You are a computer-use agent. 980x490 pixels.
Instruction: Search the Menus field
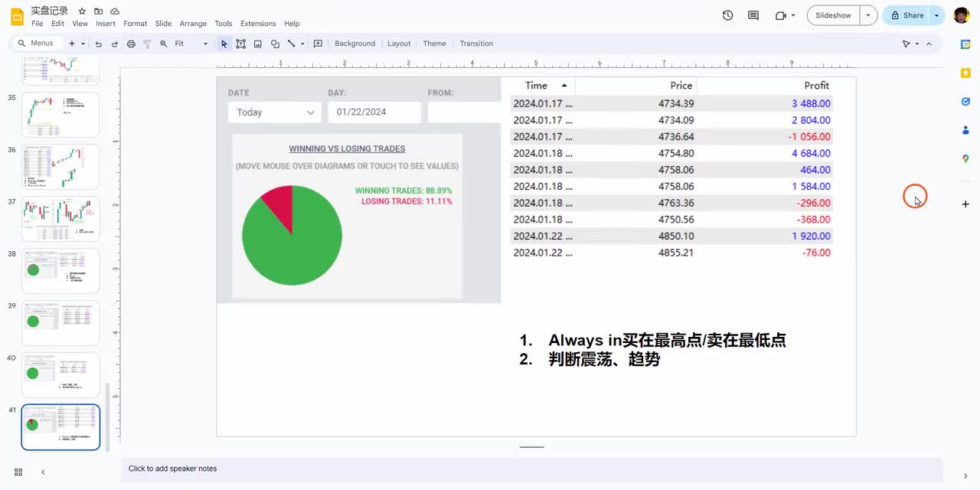[37, 44]
